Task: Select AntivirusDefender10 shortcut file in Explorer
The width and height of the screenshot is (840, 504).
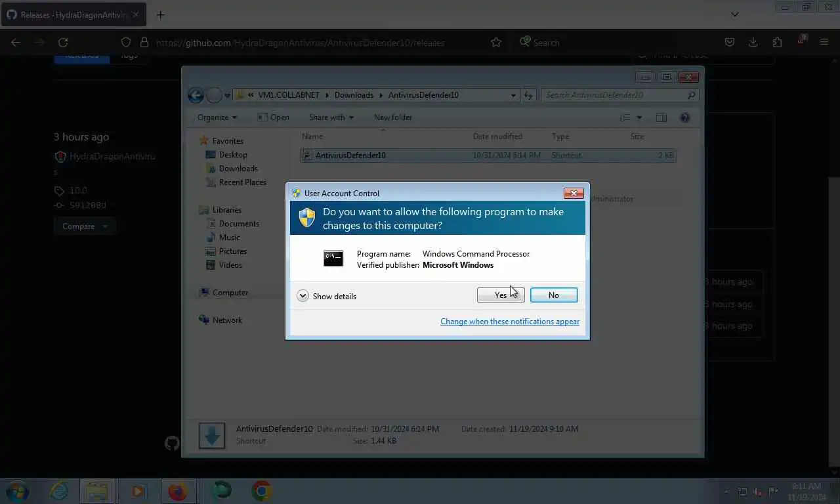Action: point(488,156)
